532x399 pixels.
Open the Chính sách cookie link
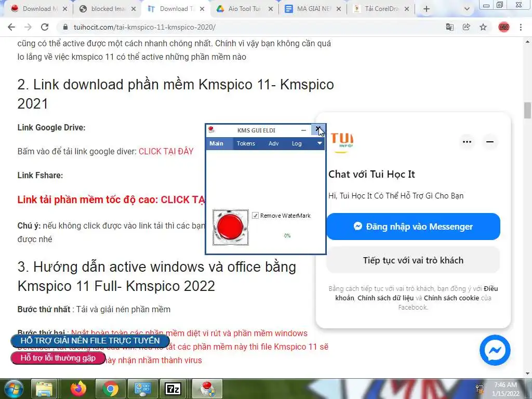pyautogui.click(x=451, y=298)
